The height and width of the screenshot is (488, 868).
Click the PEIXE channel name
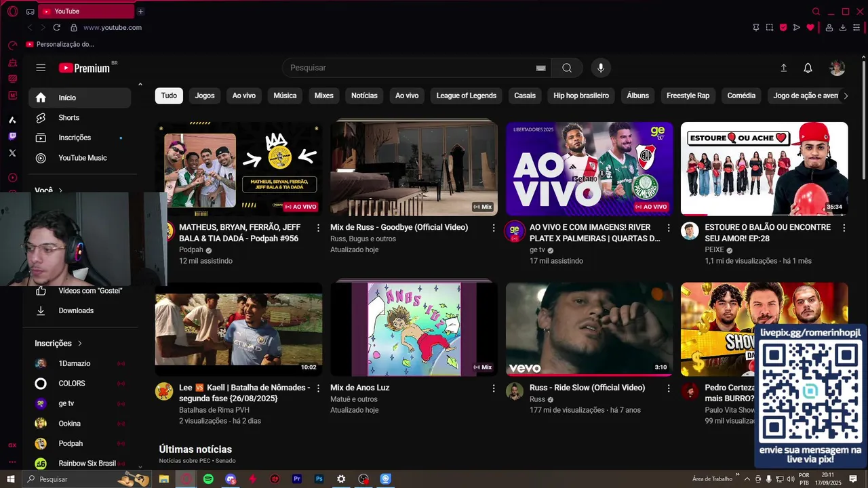[714, 250]
